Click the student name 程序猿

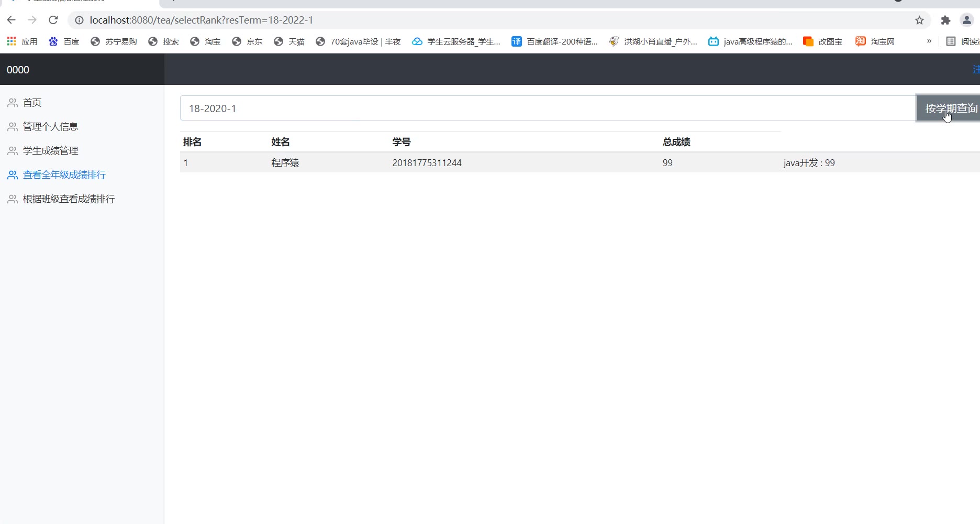285,163
